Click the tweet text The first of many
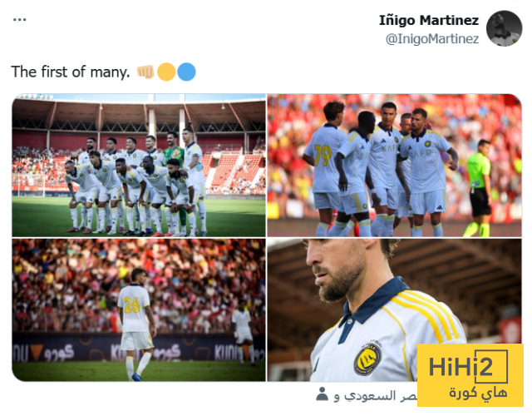 pos(71,72)
